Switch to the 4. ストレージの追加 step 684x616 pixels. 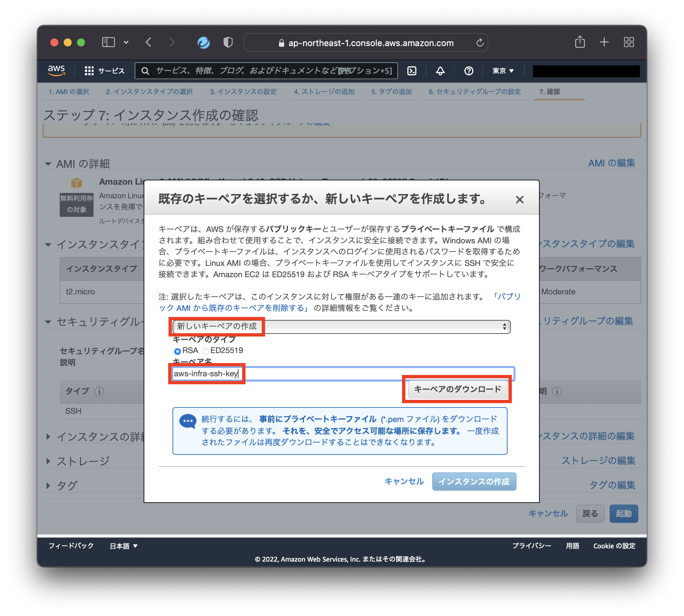pos(324,92)
